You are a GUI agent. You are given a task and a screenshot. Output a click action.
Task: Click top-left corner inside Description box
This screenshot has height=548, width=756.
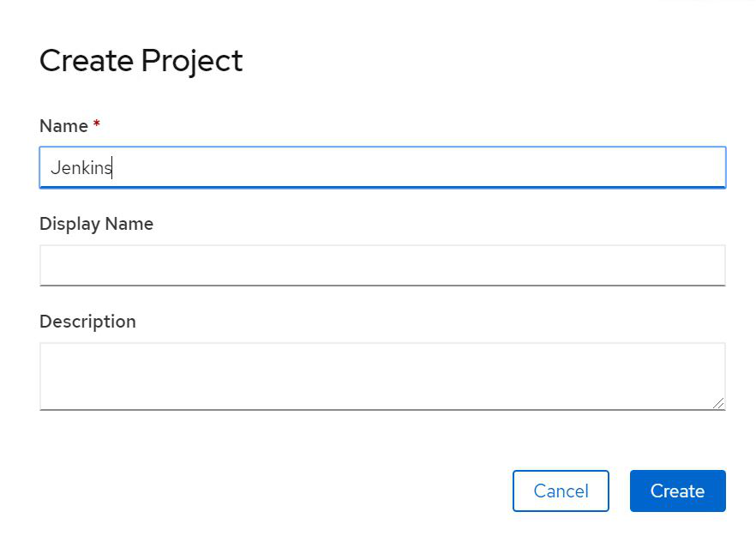click(x=48, y=351)
